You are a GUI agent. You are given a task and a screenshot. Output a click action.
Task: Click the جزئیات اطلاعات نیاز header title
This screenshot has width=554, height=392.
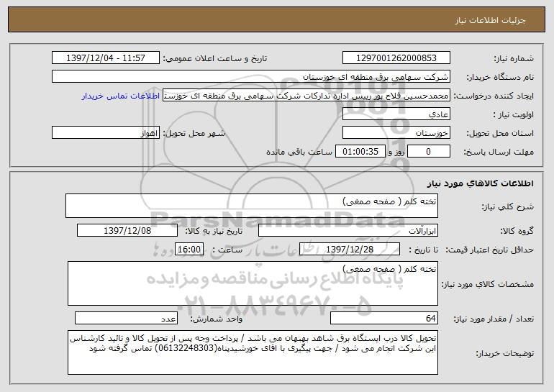click(490, 20)
